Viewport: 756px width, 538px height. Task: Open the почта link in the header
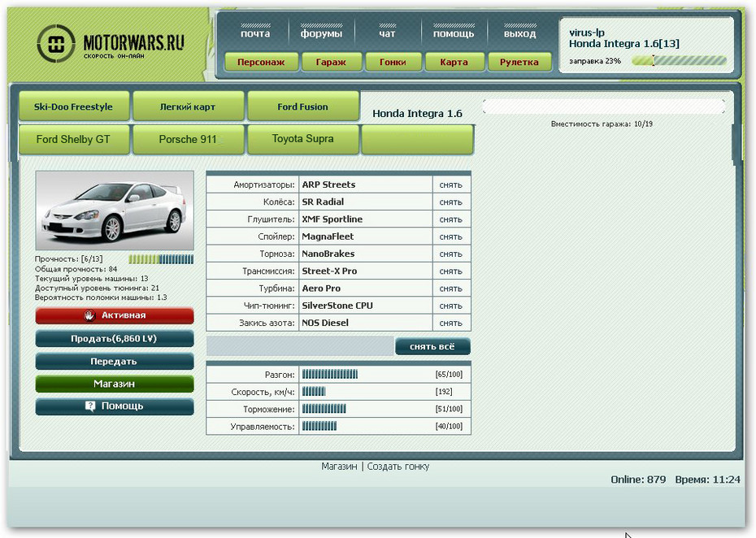255,34
